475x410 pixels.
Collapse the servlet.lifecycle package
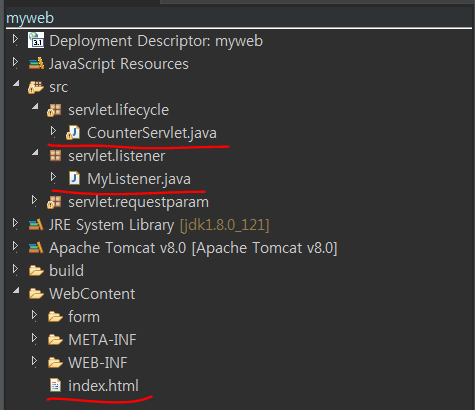point(35,107)
